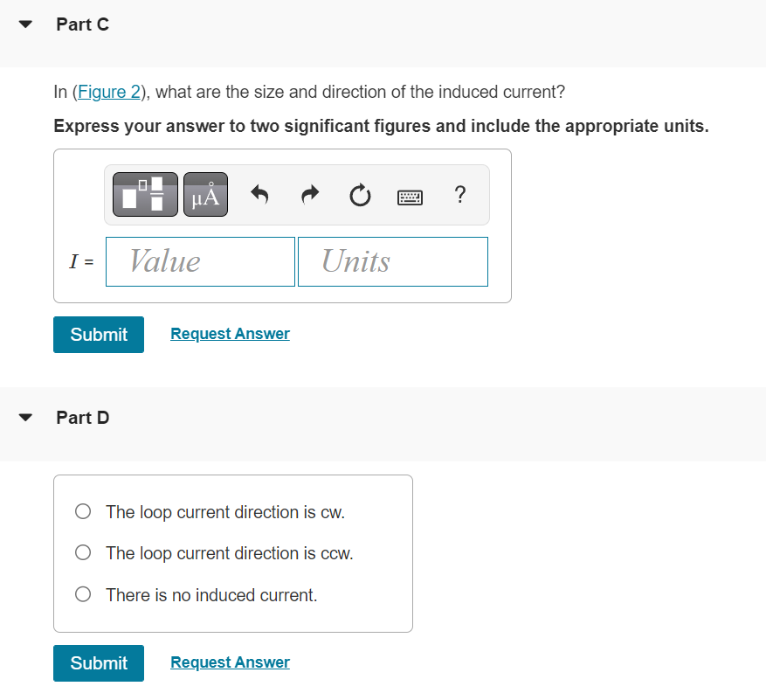This screenshot has height=700, width=766.
Task: Click Request Answer under Part D
Action: click(x=230, y=662)
